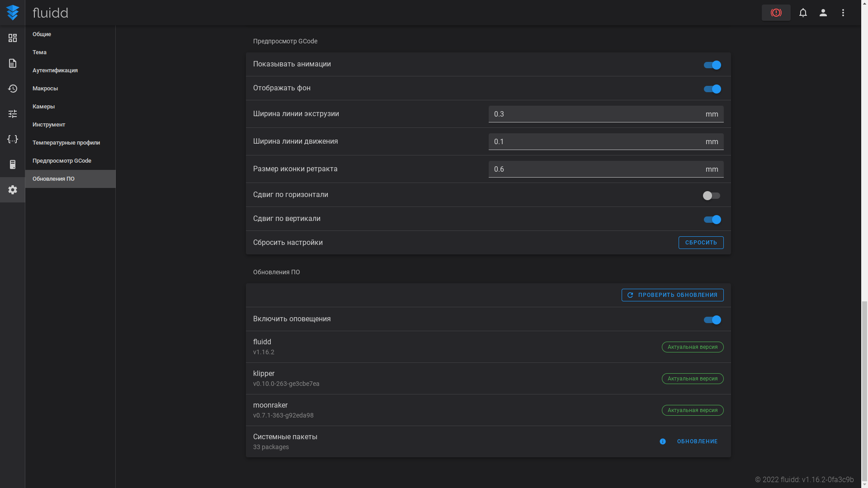Click the emergency stop icon

[776, 13]
